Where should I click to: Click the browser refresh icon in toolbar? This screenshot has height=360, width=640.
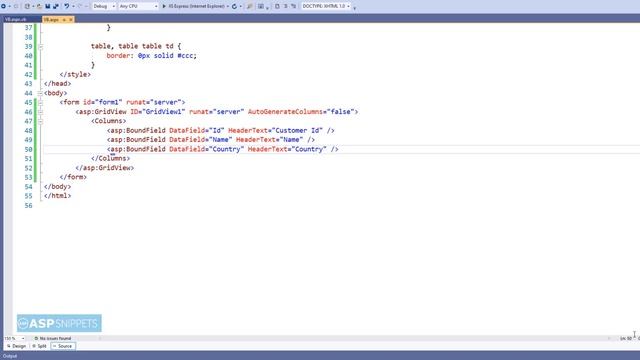(234, 6)
